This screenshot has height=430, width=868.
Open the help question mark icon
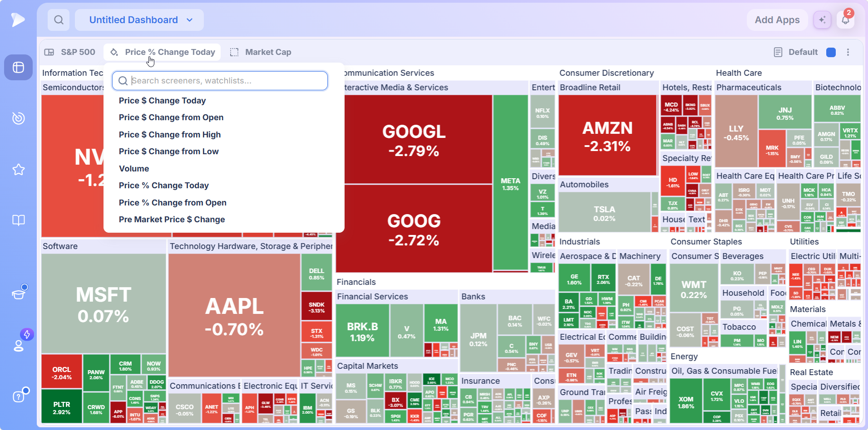18,396
